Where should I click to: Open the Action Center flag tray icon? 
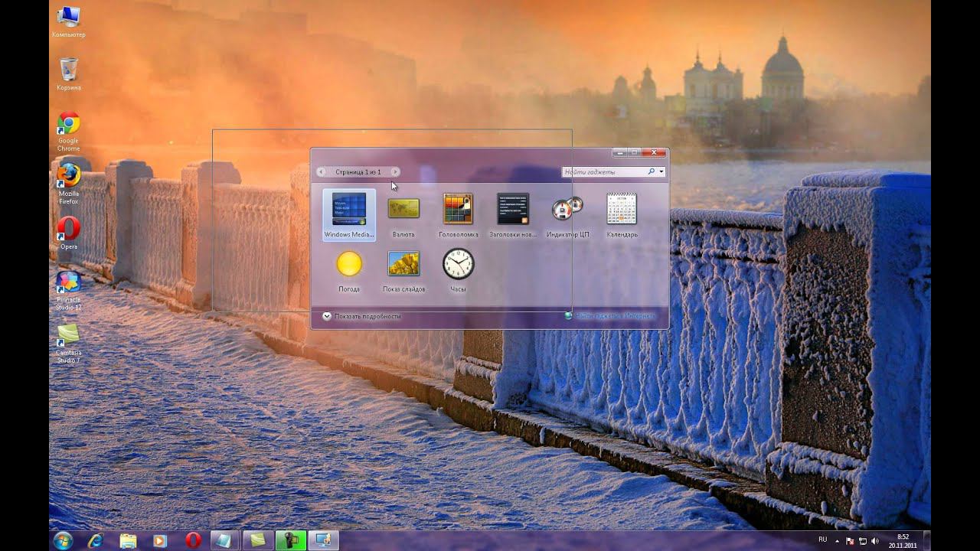point(850,540)
